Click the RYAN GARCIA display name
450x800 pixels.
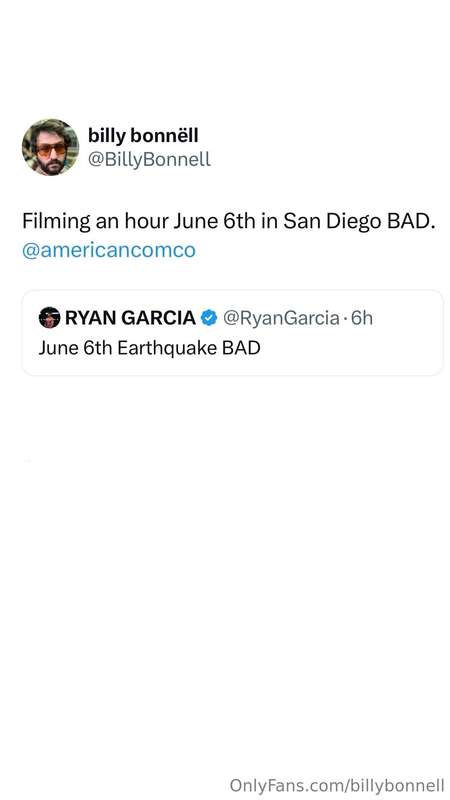[x=130, y=318]
